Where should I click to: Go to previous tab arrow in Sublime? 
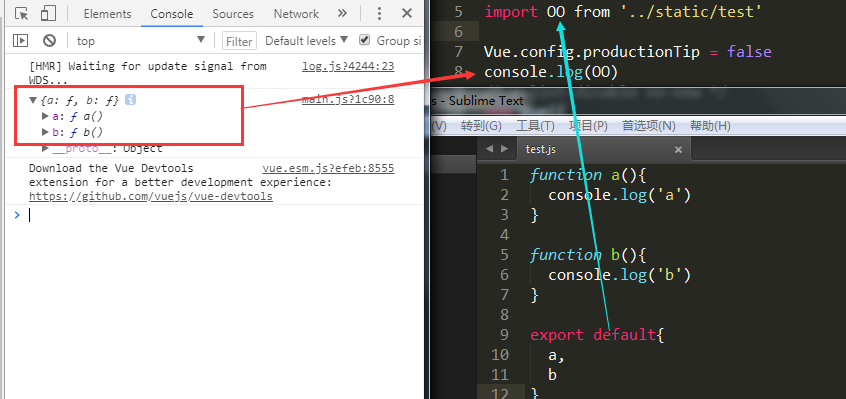[x=489, y=149]
